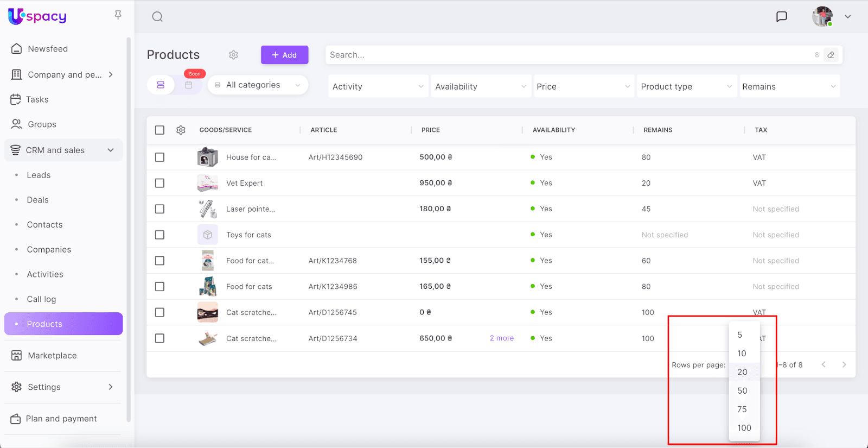
Task: Open the chat messages icon
Action: [781, 17]
